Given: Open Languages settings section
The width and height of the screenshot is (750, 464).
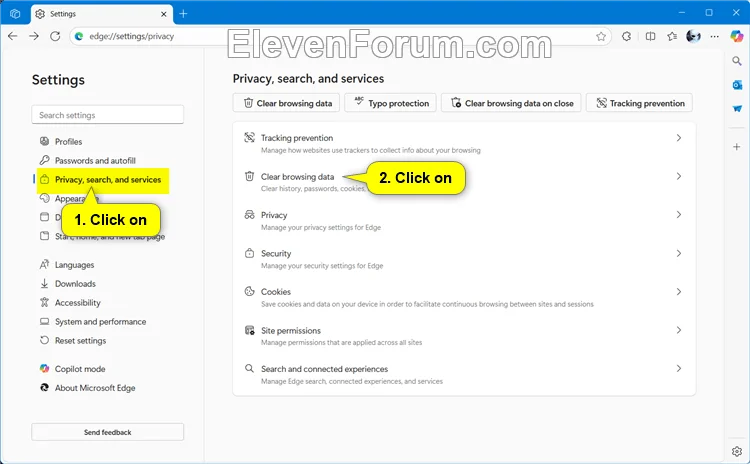Looking at the screenshot, I should coord(74,265).
